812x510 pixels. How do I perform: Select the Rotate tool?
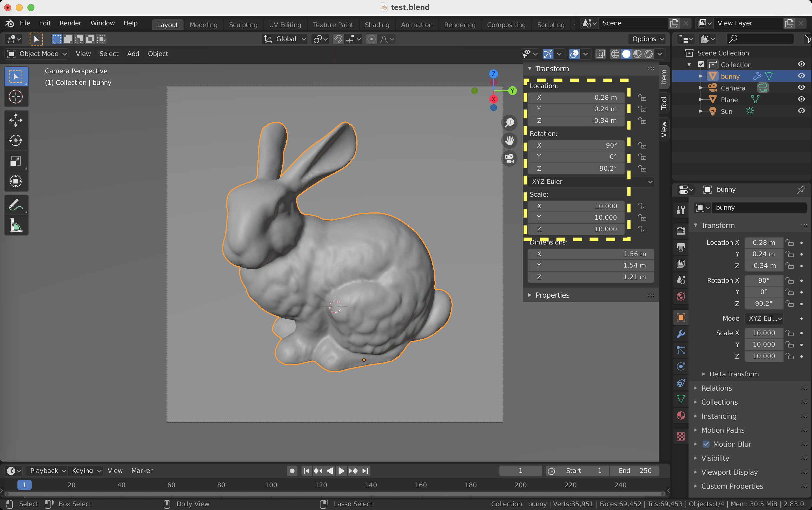[16, 140]
